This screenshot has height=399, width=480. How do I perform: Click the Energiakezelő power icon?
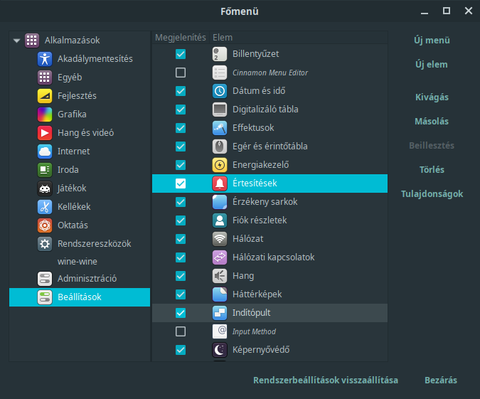tap(220, 165)
